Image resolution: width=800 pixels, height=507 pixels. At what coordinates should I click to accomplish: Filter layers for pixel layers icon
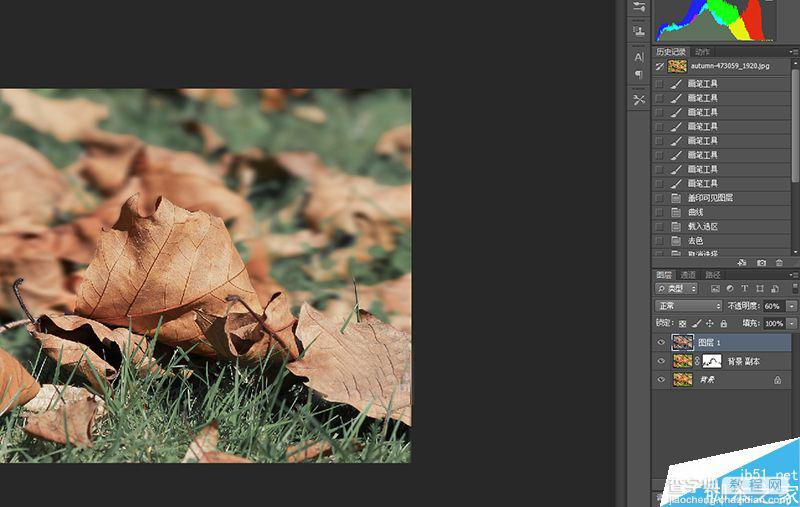pyautogui.click(x=715, y=289)
